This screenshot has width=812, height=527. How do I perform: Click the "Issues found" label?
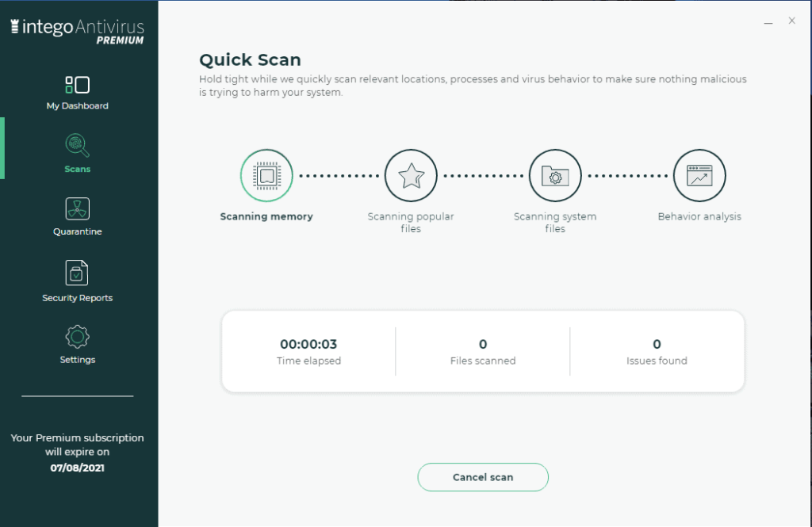pos(657,361)
